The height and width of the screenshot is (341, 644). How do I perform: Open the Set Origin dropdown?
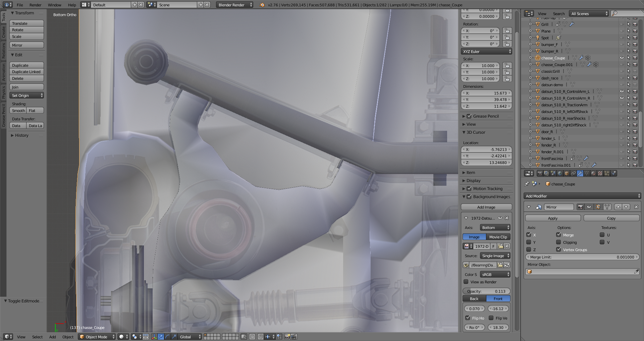point(26,96)
